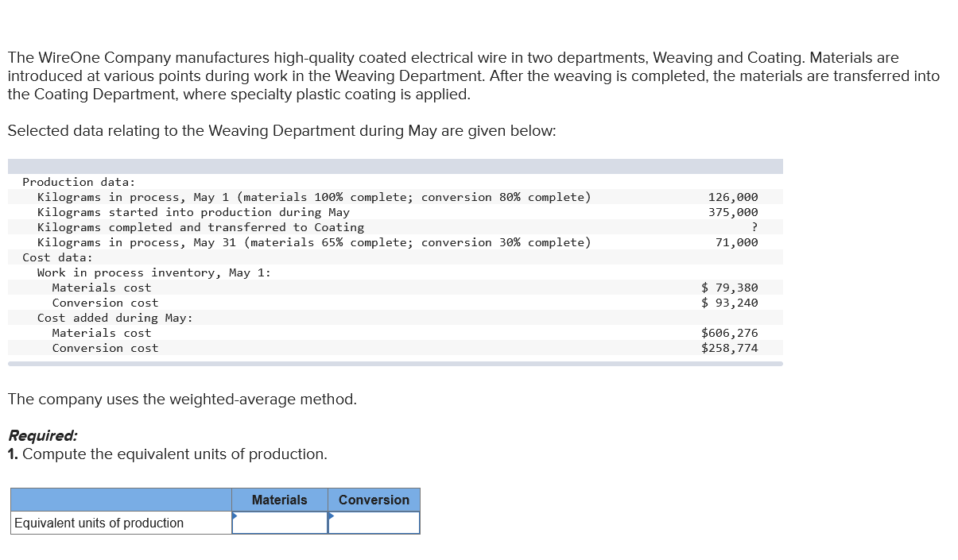The image size is (958, 560).
Task: Select the 375,000 kilograms started value
Action: (x=732, y=212)
